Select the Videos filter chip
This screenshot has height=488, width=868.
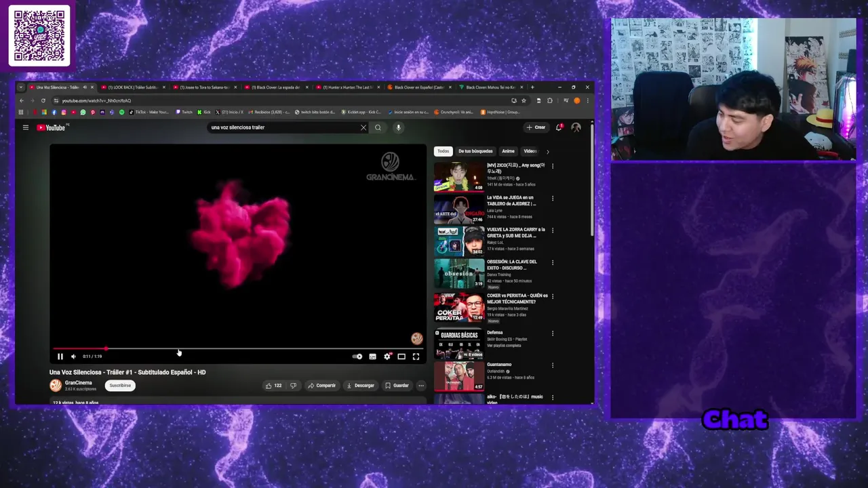coord(530,151)
